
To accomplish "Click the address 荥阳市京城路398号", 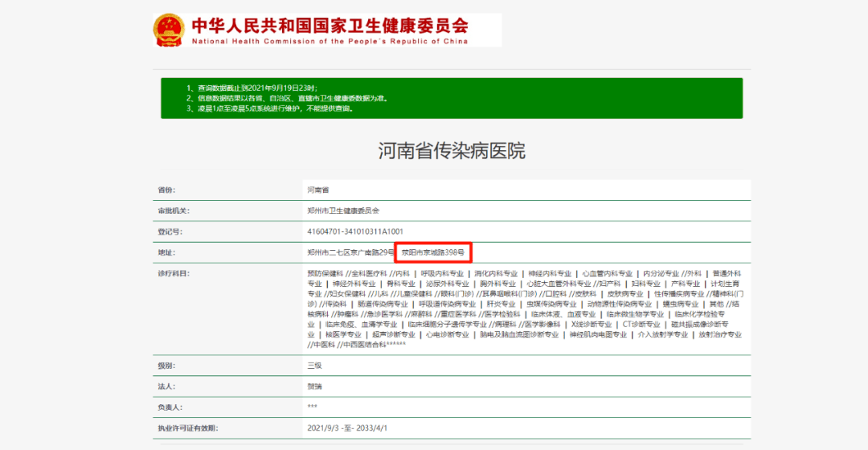I will [x=433, y=252].
